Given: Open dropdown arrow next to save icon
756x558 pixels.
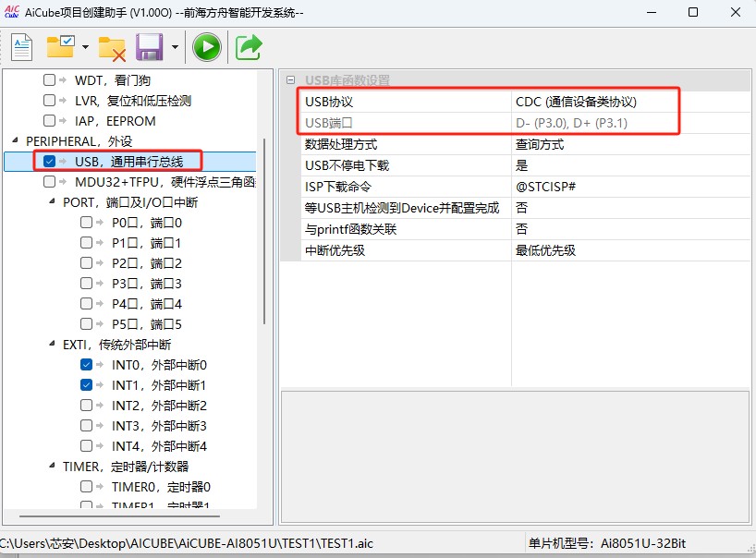Looking at the screenshot, I should click(175, 47).
